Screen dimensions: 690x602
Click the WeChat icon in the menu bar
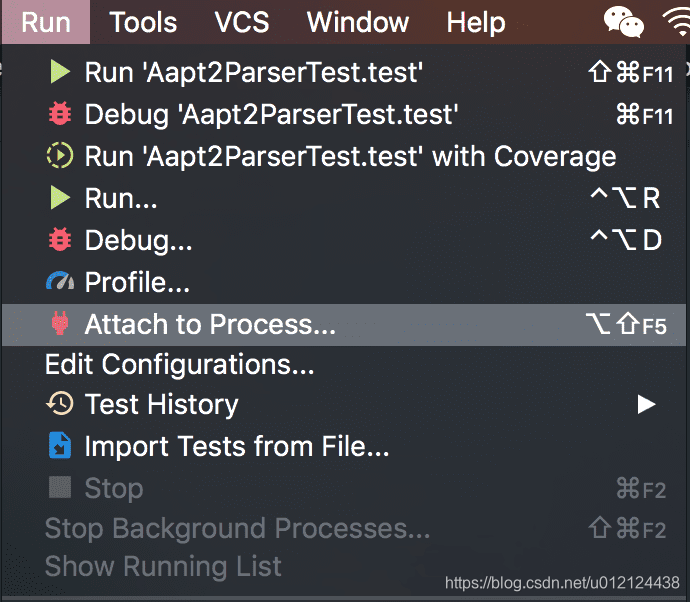pyautogui.click(x=624, y=22)
